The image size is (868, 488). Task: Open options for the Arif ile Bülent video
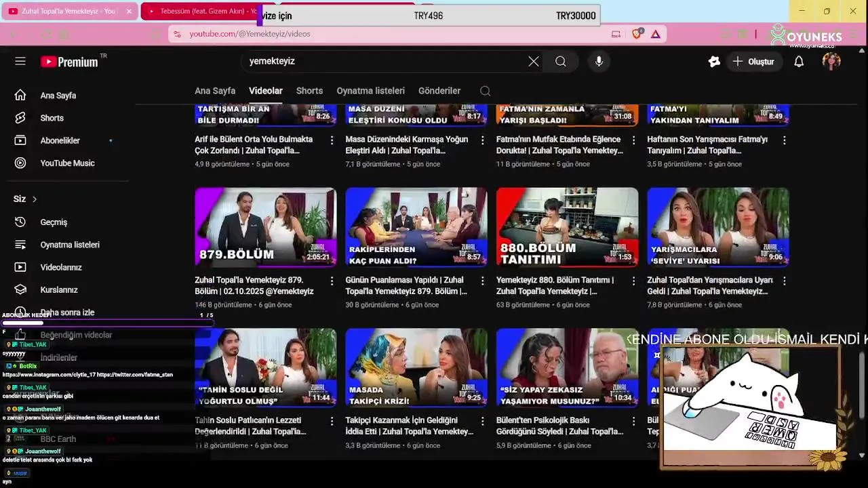coord(332,140)
